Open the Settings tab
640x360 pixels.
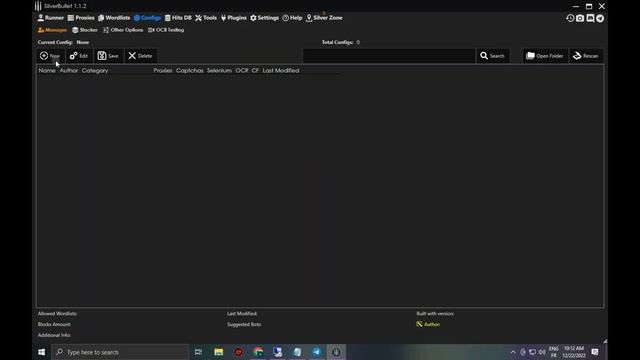pyautogui.click(x=264, y=18)
